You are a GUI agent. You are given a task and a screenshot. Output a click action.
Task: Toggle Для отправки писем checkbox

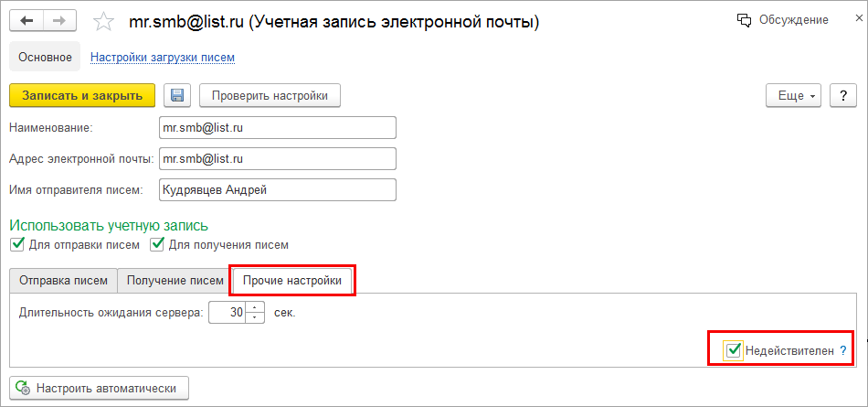pyautogui.click(x=16, y=244)
